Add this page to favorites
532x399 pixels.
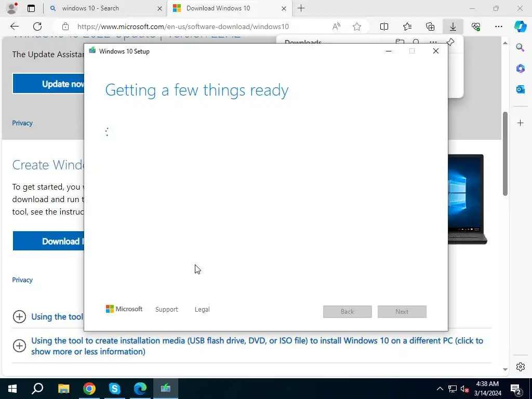pyautogui.click(x=357, y=26)
